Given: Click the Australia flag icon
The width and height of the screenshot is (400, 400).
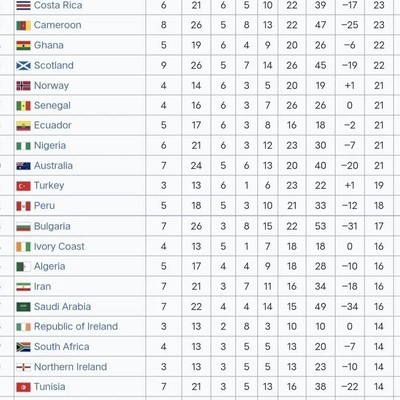Looking at the screenshot, I should point(23,166).
